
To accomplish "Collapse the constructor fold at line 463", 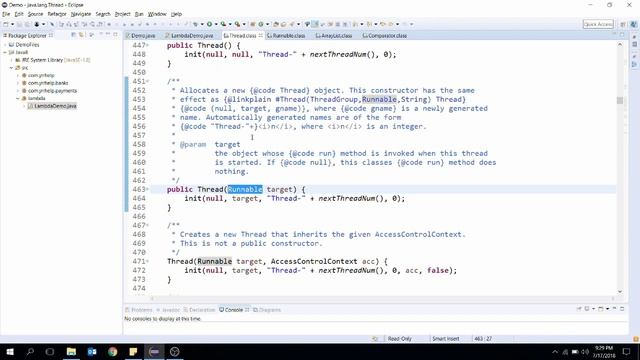I will (148, 189).
